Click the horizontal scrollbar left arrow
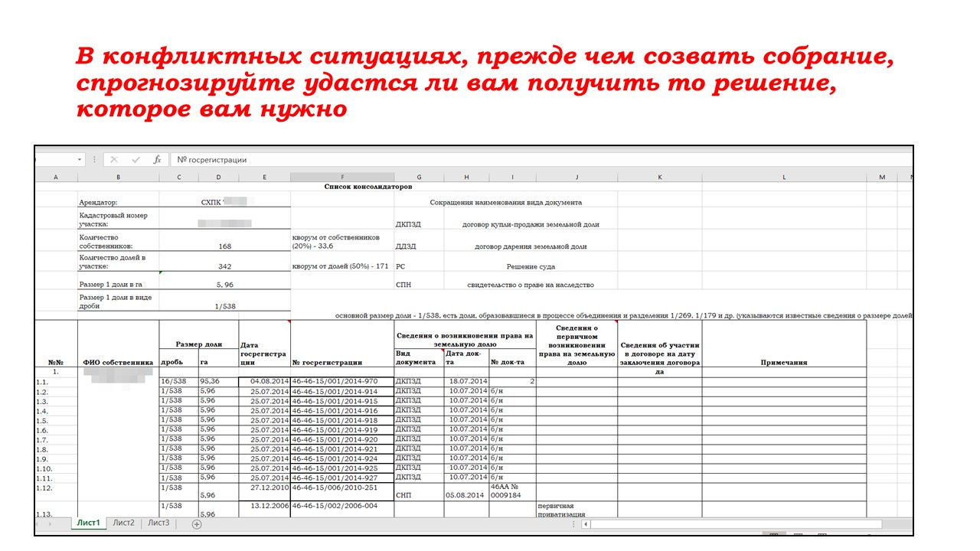The height and width of the screenshot is (551, 980). click(586, 524)
